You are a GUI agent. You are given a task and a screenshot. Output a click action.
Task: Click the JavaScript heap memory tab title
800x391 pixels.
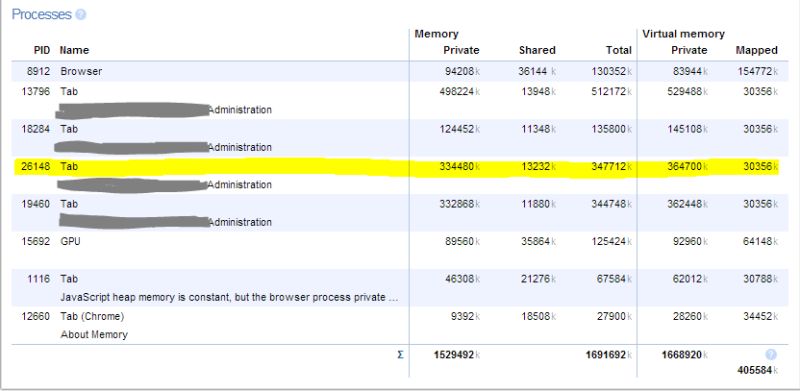tap(229, 298)
